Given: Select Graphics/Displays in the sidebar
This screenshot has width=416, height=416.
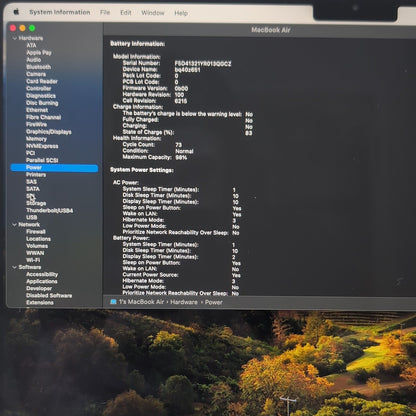Looking at the screenshot, I should (49, 132).
